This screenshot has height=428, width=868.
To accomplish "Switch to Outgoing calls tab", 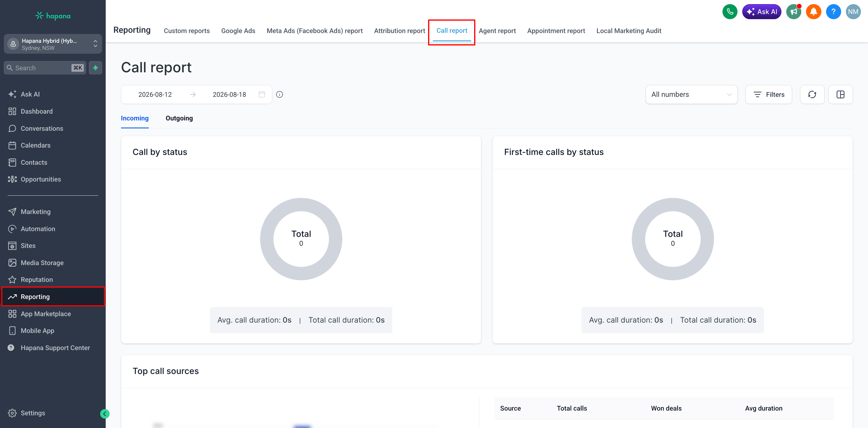I will point(179,118).
